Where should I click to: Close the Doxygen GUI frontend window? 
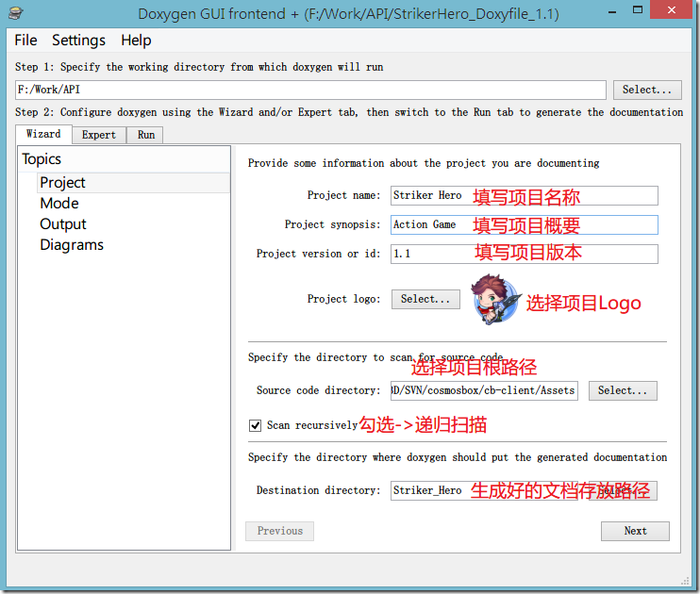(671, 9)
